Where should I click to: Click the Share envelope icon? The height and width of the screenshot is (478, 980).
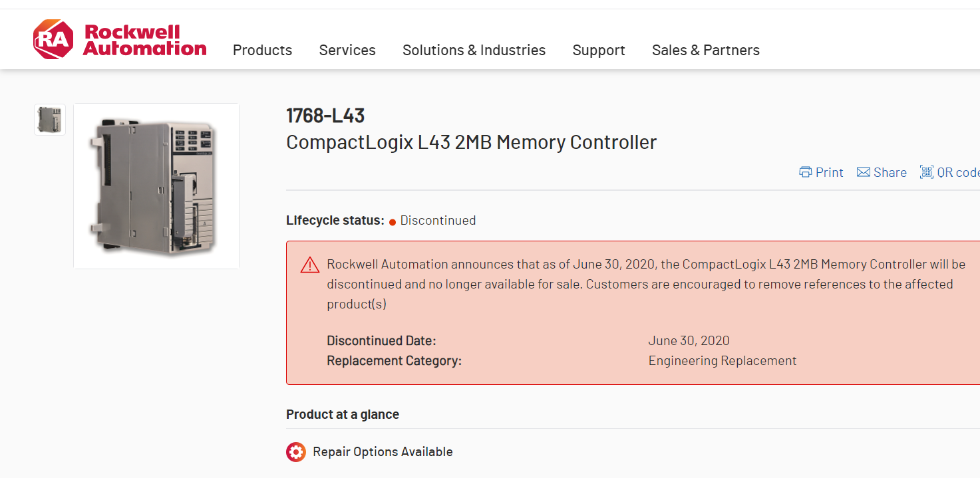tap(864, 172)
